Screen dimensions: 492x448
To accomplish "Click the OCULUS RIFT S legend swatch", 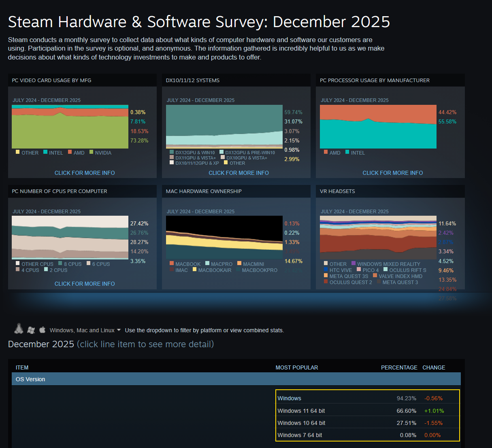I will click(x=386, y=270).
